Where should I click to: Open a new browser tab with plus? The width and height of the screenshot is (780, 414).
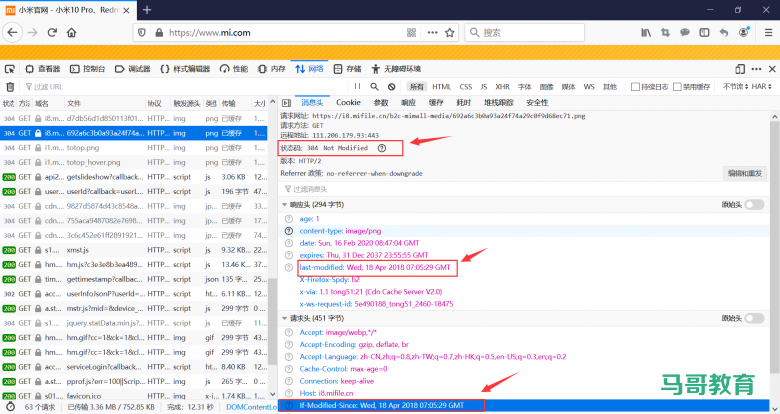click(x=147, y=9)
